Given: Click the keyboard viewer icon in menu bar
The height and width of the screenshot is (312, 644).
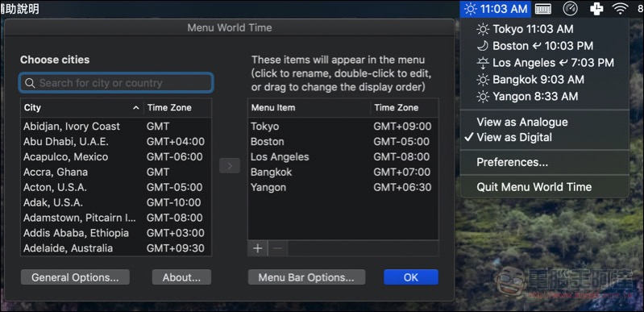Looking at the screenshot, I should pyautogui.click(x=543, y=9).
